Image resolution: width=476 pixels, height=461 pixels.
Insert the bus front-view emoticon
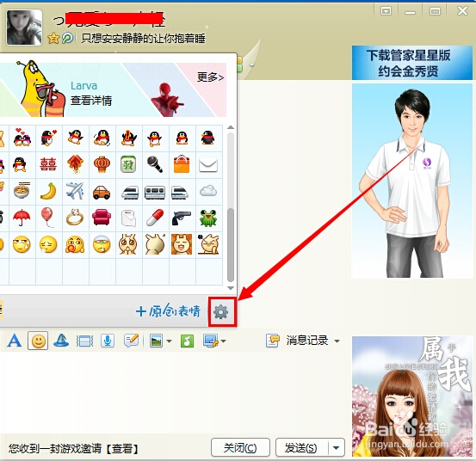point(155,192)
